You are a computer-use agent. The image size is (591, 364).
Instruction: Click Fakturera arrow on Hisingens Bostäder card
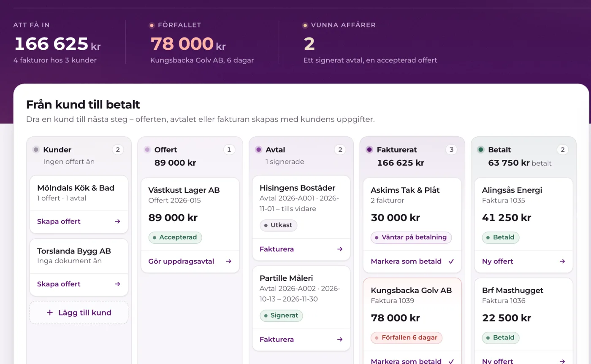[x=340, y=249]
